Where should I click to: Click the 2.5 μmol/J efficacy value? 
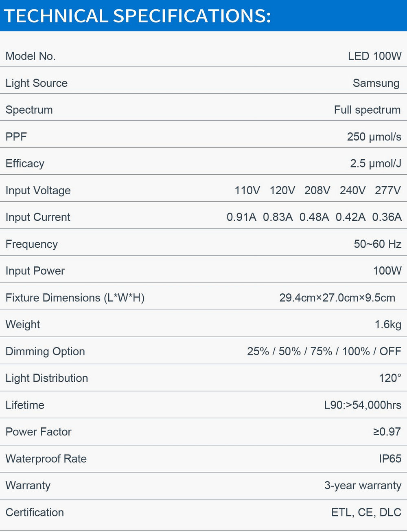pos(376,164)
